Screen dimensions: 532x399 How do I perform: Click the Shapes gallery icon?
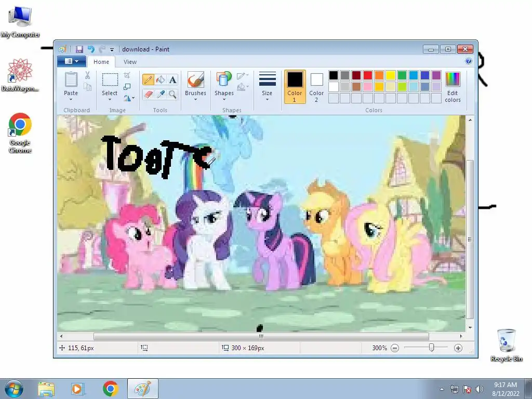pos(224,79)
